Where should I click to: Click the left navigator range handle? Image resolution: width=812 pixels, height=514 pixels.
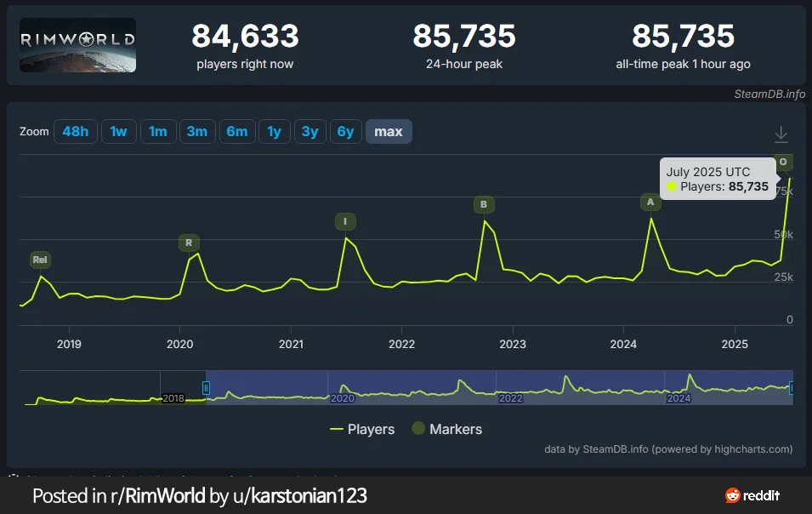coord(206,388)
